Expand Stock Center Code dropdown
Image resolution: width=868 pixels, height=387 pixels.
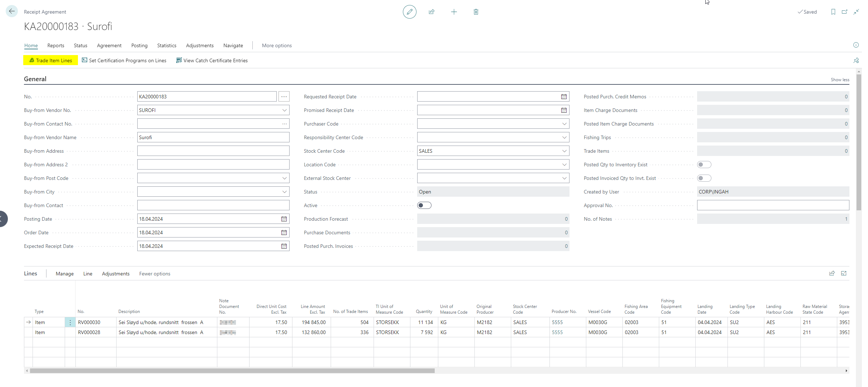[564, 151]
